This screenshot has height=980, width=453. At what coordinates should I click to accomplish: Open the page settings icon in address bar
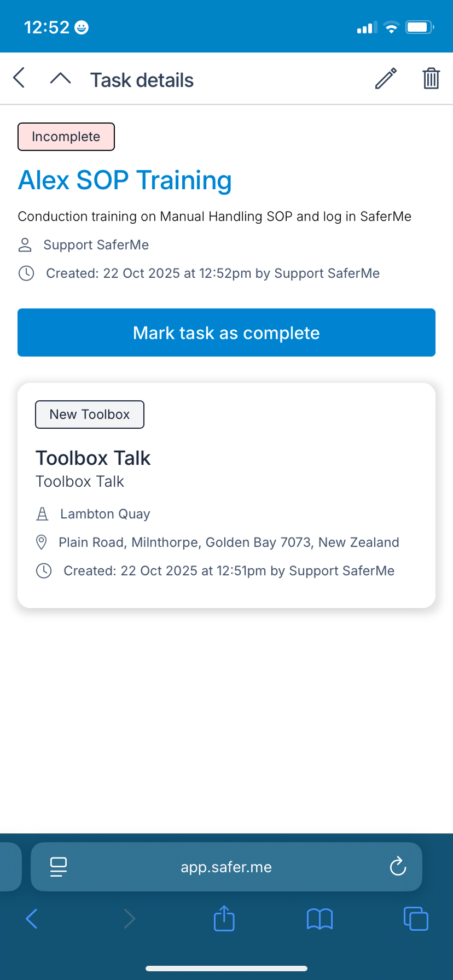(59, 866)
